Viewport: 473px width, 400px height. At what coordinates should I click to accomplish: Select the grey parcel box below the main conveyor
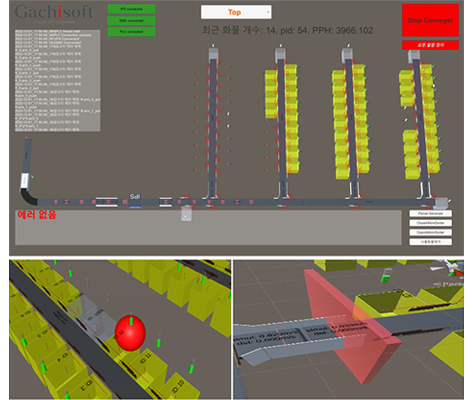[x=187, y=213]
